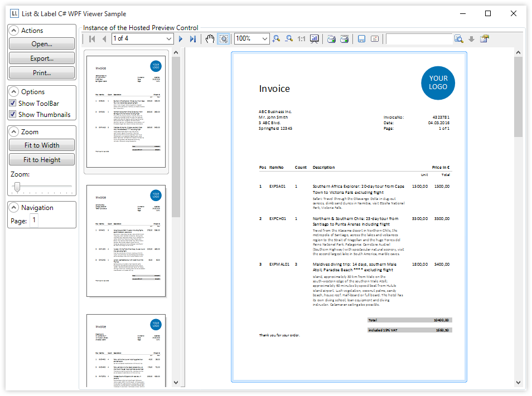Start slideshow presentation mode icon

point(315,39)
